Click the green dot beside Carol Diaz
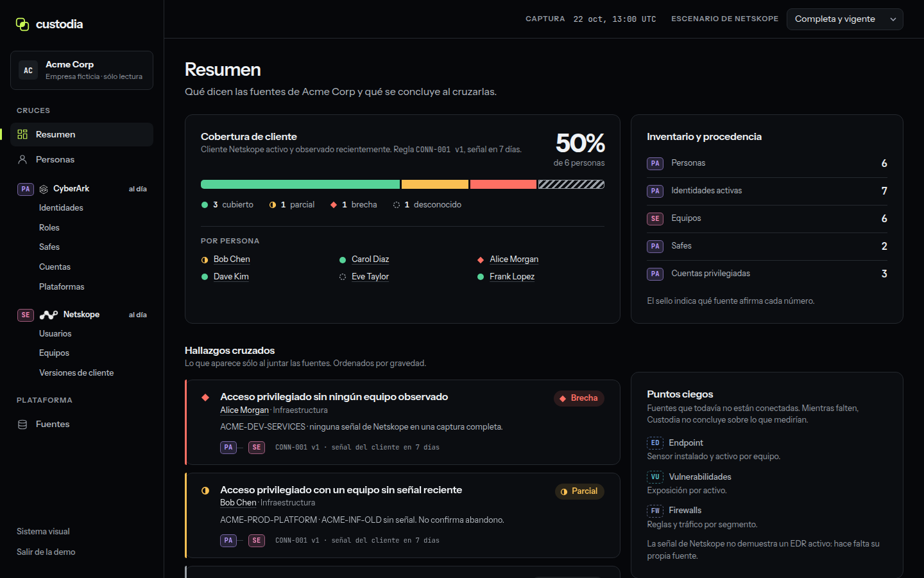This screenshot has height=578, width=924. [343, 260]
